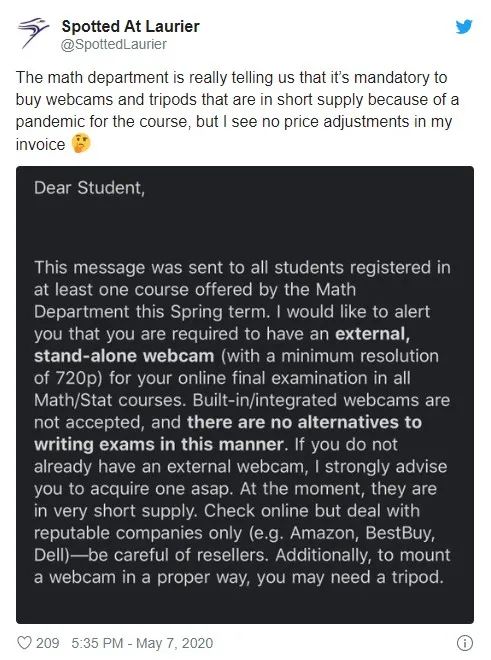The height and width of the screenshot is (660, 491).
Task: Visit the @SpottedLaurier handle link
Action: [114, 44]
